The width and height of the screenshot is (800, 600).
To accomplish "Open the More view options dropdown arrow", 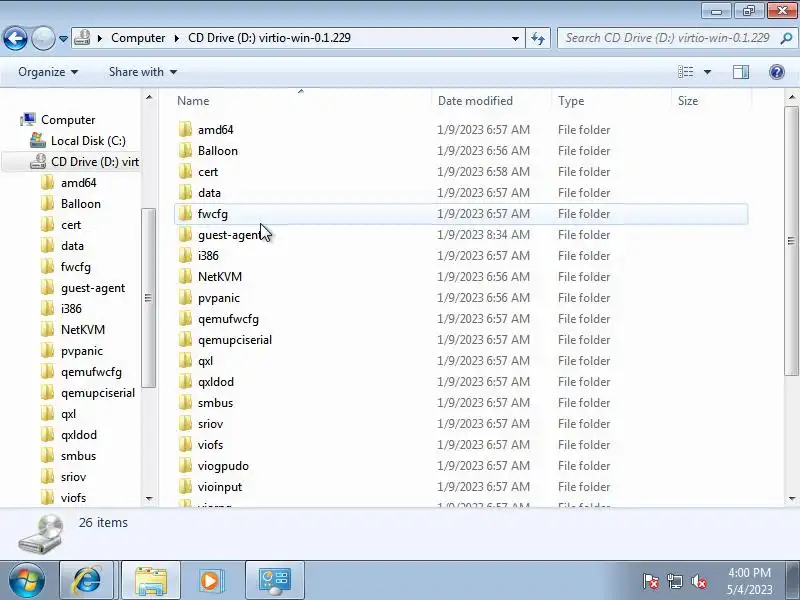I will (707, 72).
